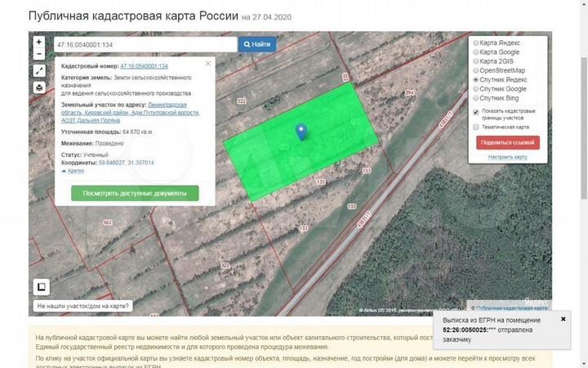Select Карта 2GIS radio option
Viewport: 588px width, 368px height.
[x=475, y=61]
